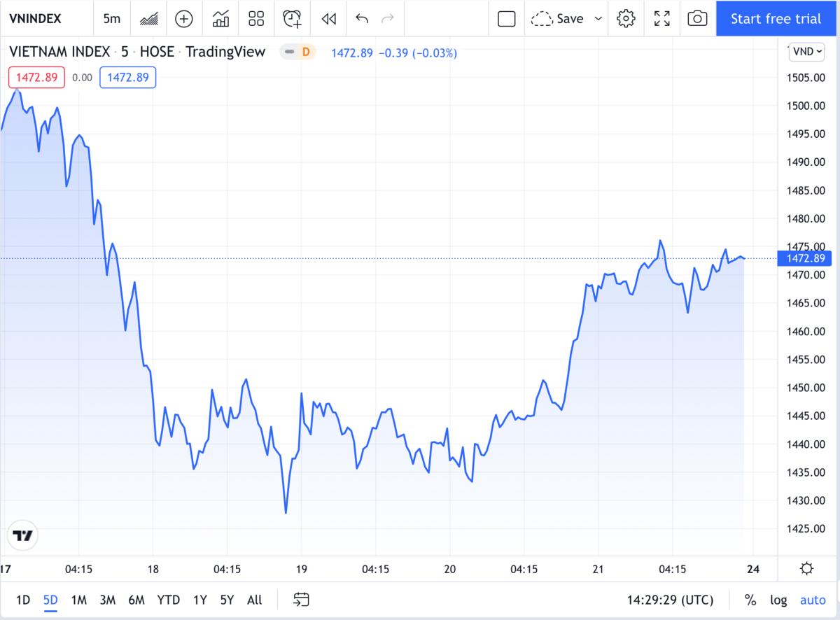The height and width of the screenshot is (620, 840).
Task: Click the TradingView logo on chart
Action: point(23,536)
